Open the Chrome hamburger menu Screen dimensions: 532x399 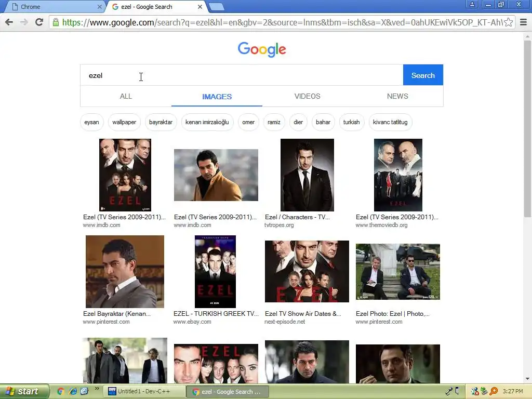[x=524, y=22]
